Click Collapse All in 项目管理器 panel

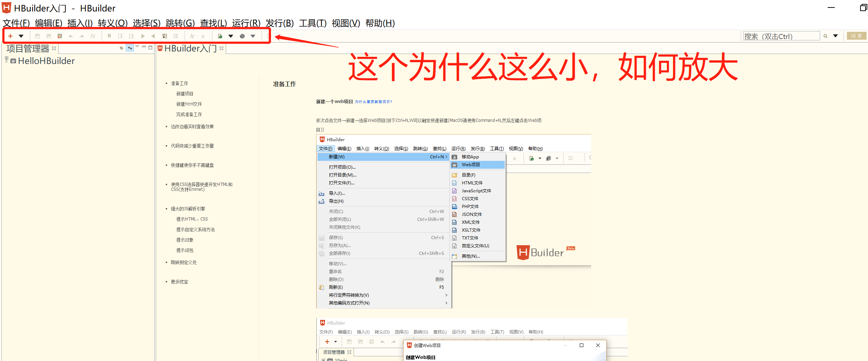click(x=121, y=48)
